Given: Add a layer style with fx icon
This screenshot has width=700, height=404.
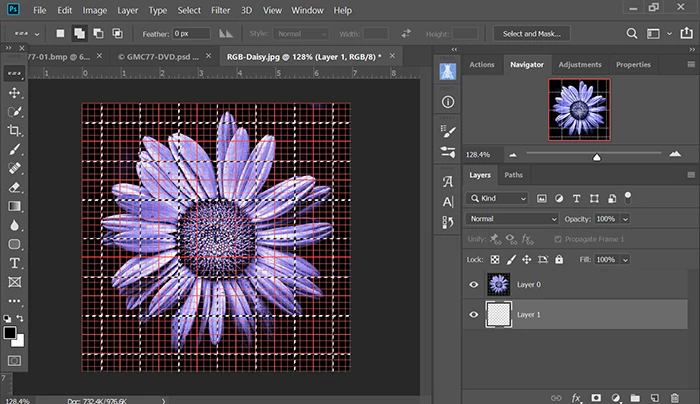Looking at the screenshot, I should tap(577, 397).
